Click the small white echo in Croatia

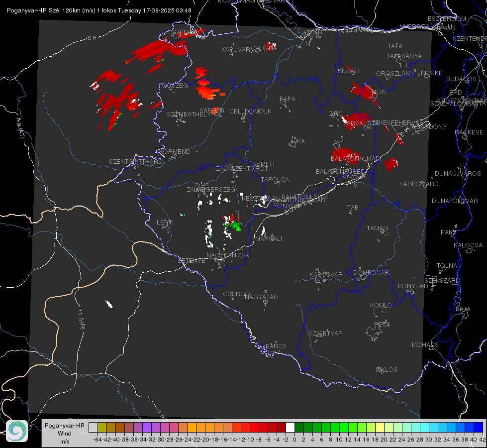tap(109, 304)
